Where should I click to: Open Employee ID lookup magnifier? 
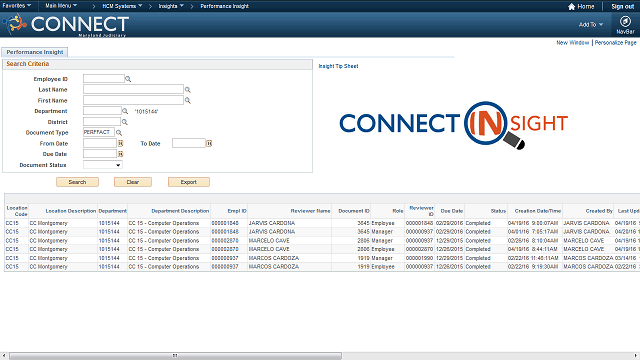(x=128, y=79)
